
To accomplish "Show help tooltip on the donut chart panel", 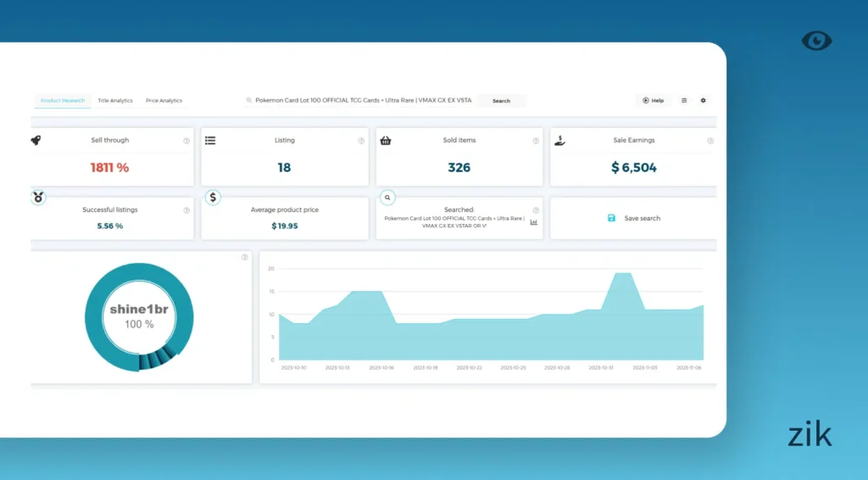I will pos(244,257).
